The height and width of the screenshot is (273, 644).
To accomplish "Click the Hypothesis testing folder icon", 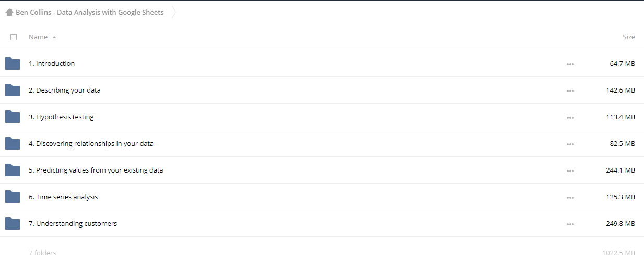I will pyautogui.click(x=13, y=117).
